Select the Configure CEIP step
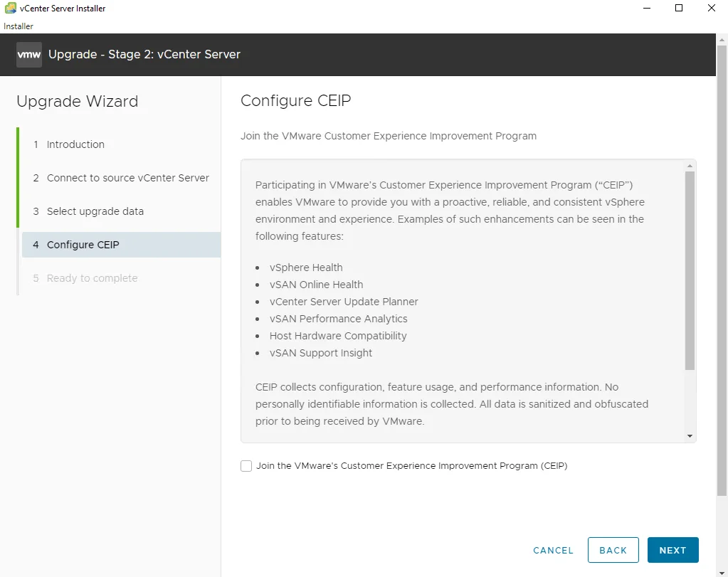This screenshot has width=728, height=577. 121,245
